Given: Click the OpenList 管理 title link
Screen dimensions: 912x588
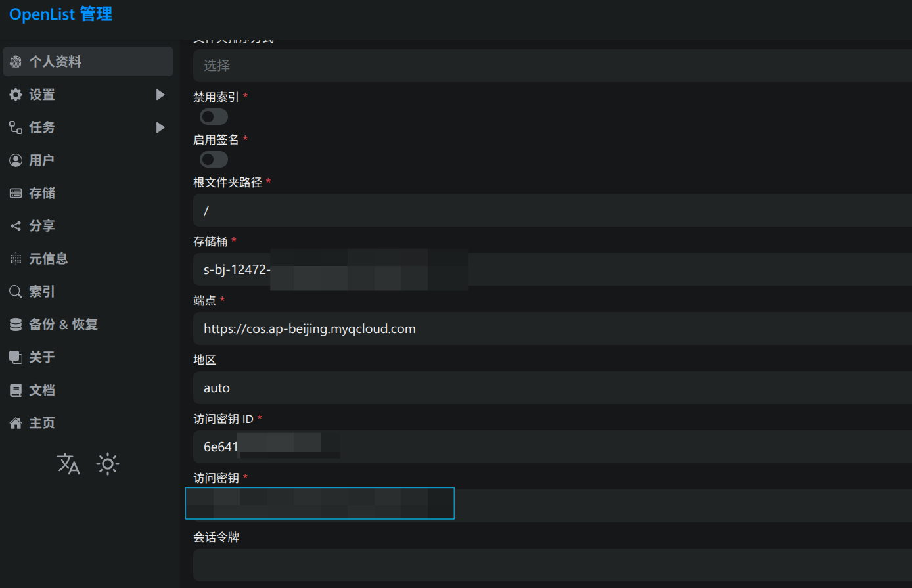Looking at the screenshot, I should [60, 14].
